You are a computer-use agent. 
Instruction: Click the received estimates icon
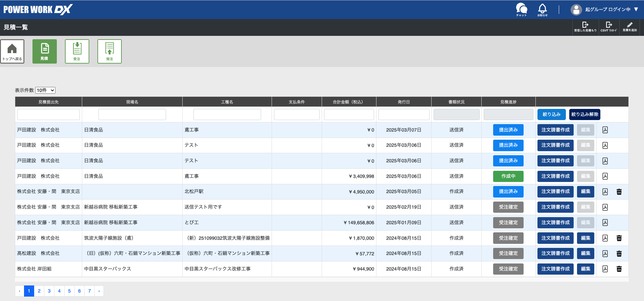click(585, 27)
